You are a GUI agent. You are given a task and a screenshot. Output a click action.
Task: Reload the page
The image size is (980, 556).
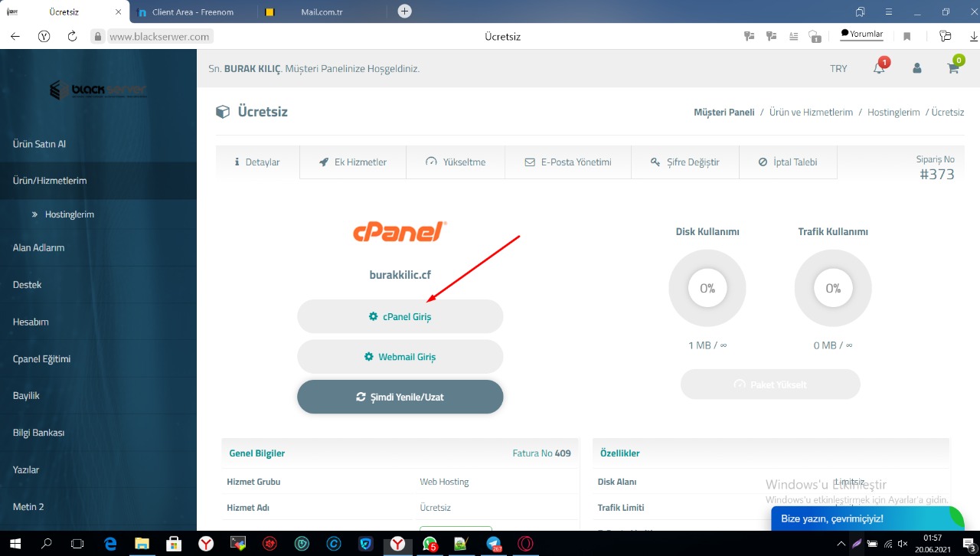72,36
